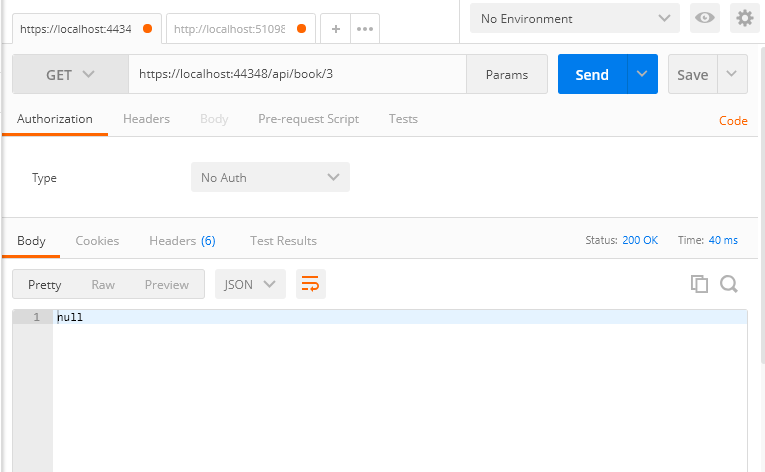Open the request Body tab
The width and height of the screenshot is (765, 472).
pyautogui.click(x=214, y=119)
